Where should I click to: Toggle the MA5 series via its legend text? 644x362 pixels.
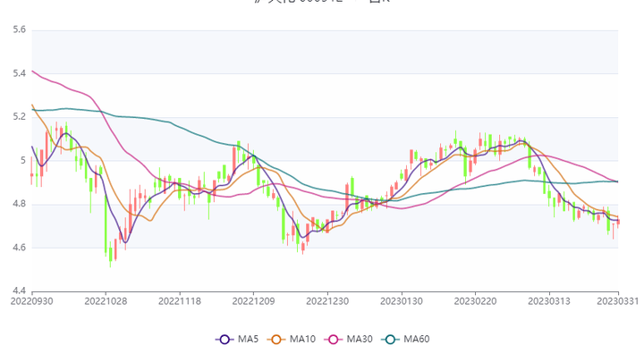(249, 340)
